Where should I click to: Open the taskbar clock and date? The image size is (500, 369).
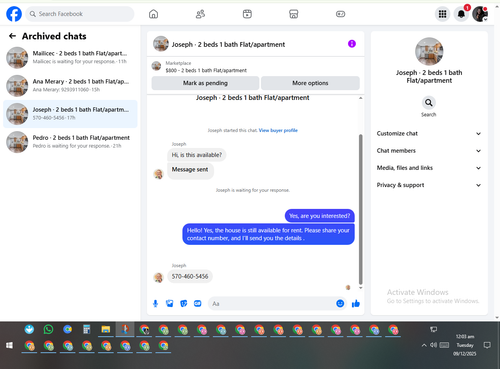coord(465,345)
